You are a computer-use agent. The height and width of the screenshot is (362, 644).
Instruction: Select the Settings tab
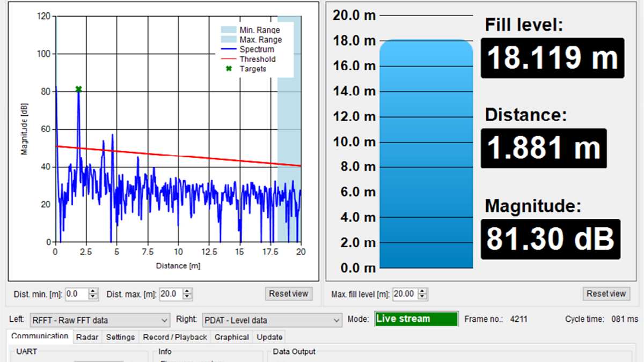(120, 337)
